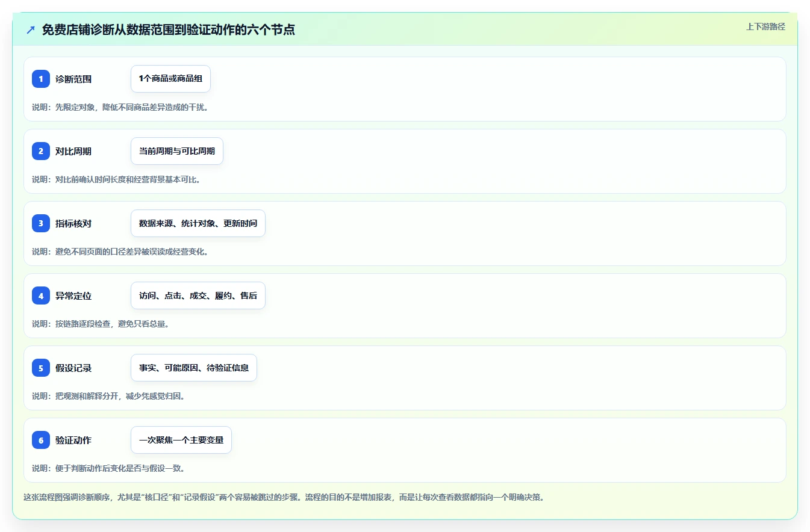Click step number 3 badge for 指标核对
This screenshot has height=532, width=810.
tap(41, 223)
